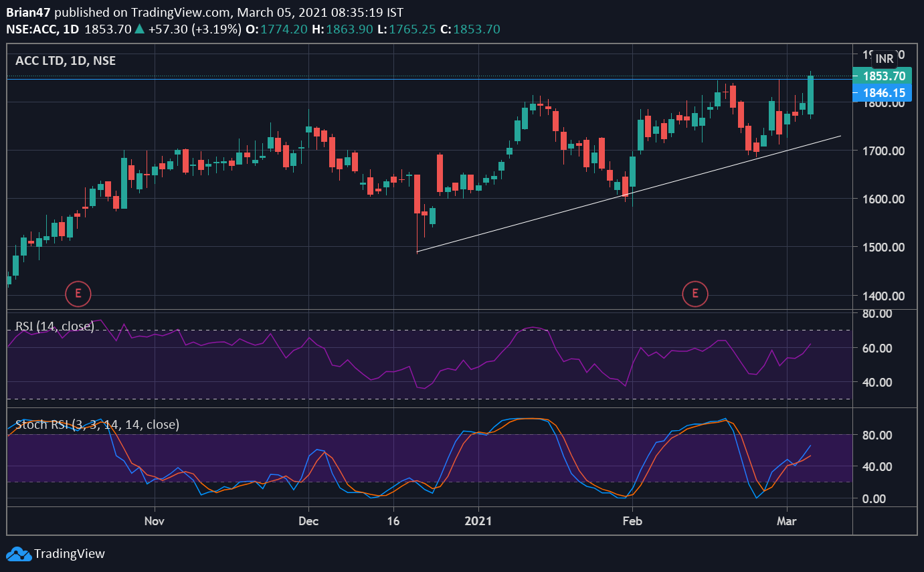Click the 'Dec' label on the time axis
The image size is (924, 572).
(x=308, y=520)
